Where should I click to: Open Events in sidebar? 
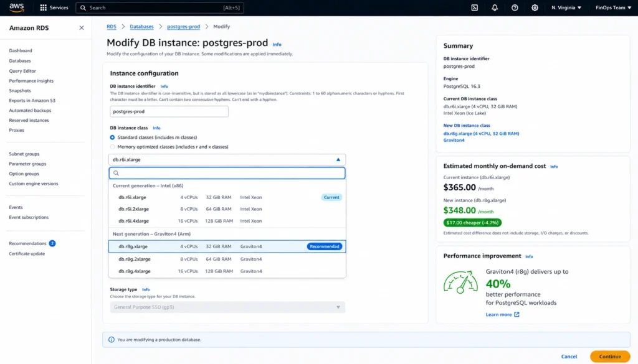tap(16, 207)
